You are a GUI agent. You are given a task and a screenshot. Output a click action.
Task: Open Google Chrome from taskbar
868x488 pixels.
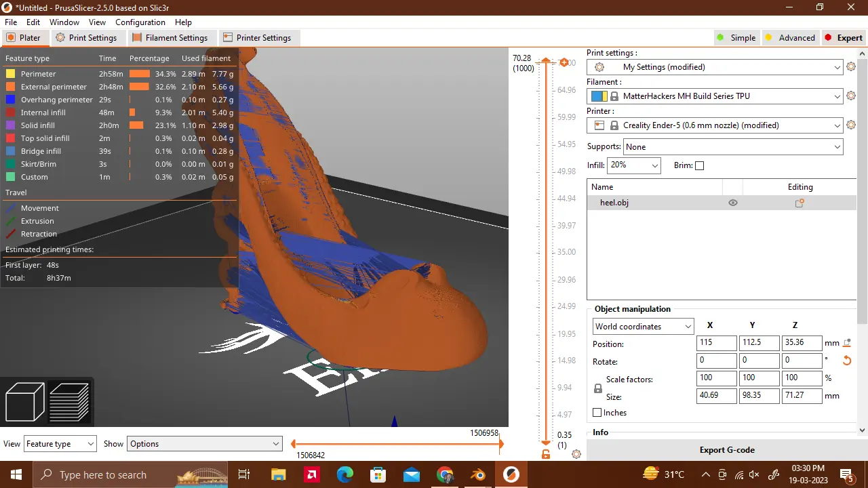coord(445,474)
